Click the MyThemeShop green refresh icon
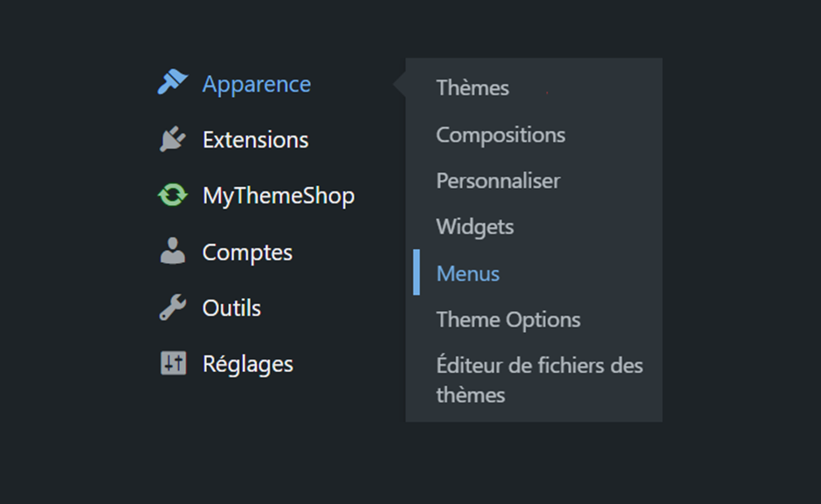Screen dimensions: 821x504 [x=173, y=195]
